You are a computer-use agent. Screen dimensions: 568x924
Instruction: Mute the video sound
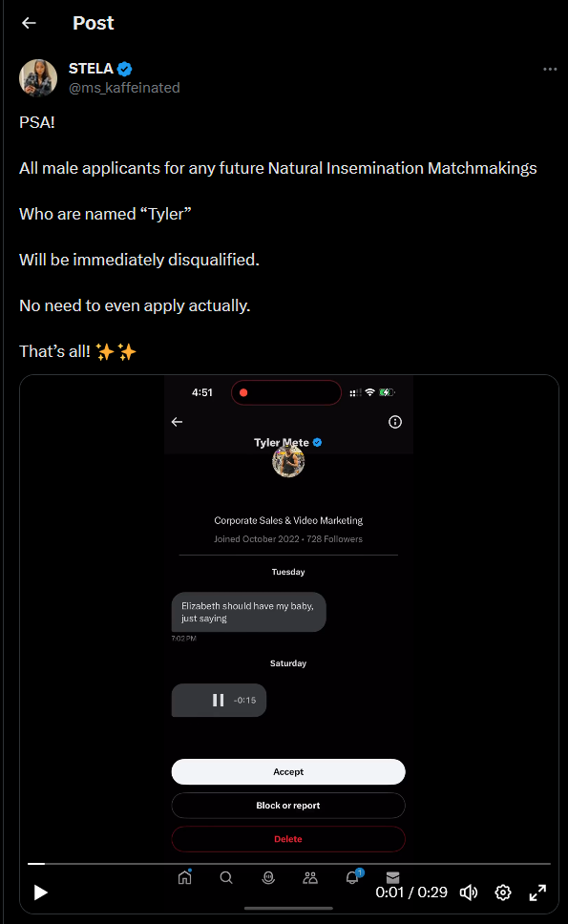tap(469, 892)
